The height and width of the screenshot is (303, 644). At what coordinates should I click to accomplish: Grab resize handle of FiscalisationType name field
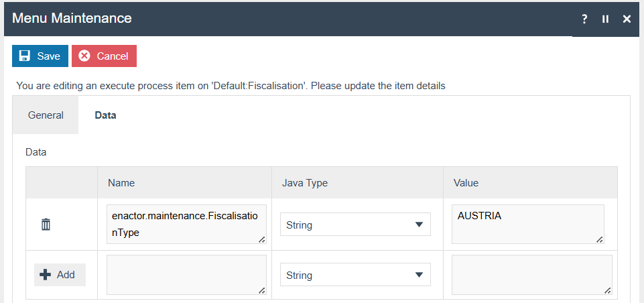[x=262, y=239]
